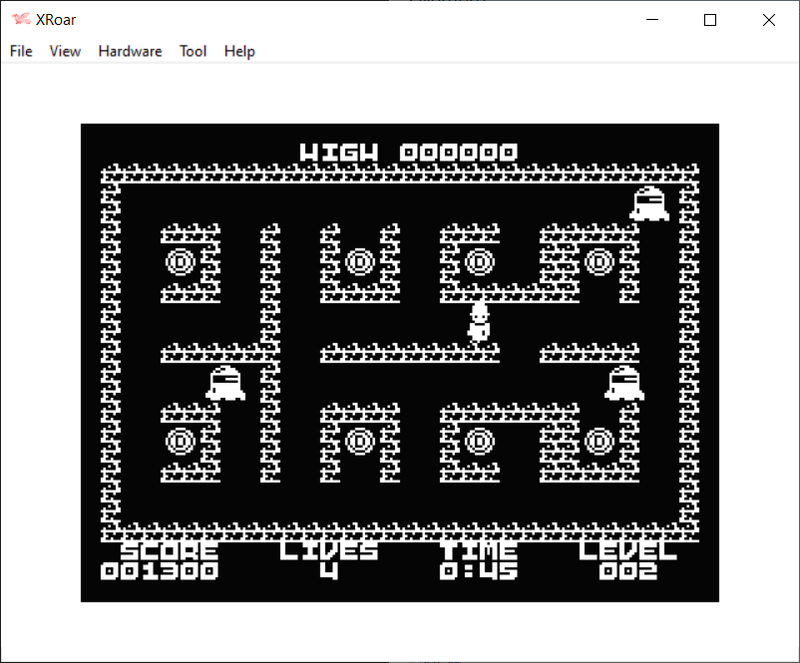Open the Tool menu
Screen dimensions: 800x663
[x=193, y=51]
